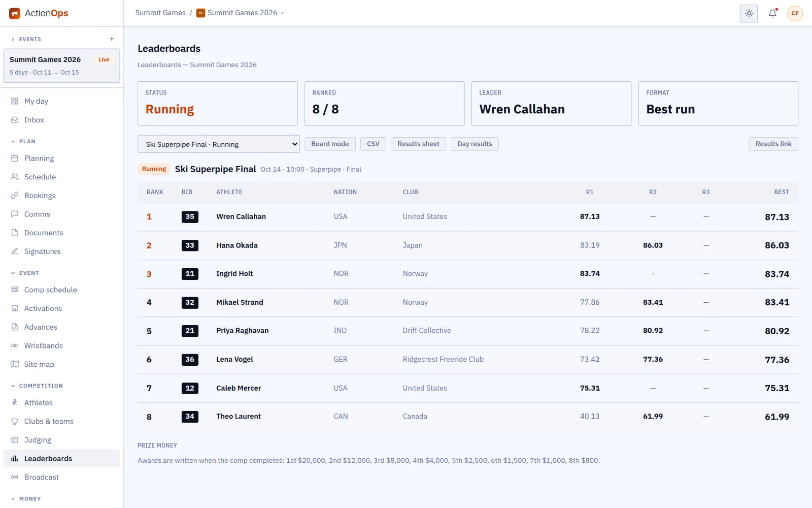
Task: Select the Summit Games 2026 live event card
Action: pos(62,66)
